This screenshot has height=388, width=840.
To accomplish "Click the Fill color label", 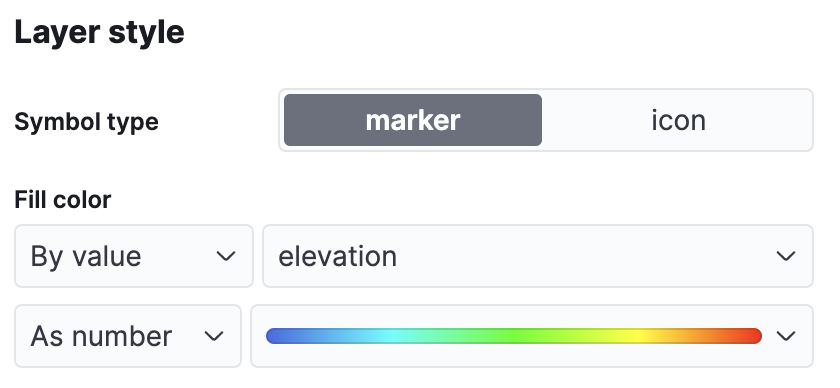I will pyautogui.click(x=63, y=199).
